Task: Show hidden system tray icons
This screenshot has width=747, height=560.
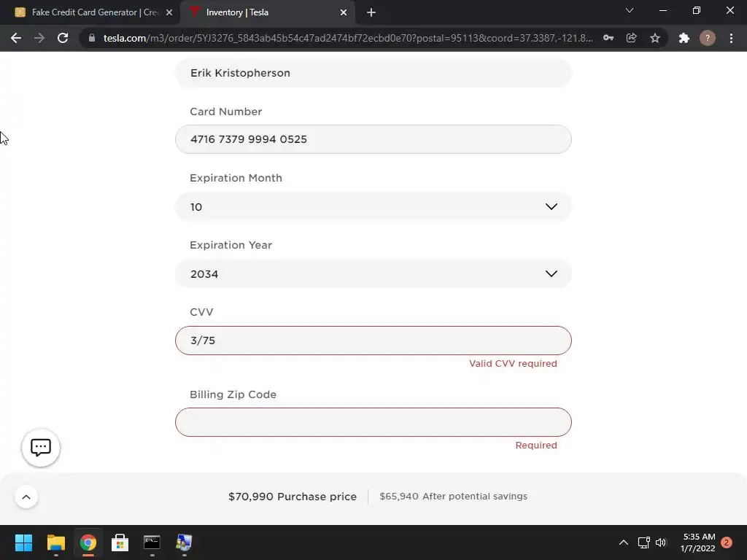Action: (623, 542)
